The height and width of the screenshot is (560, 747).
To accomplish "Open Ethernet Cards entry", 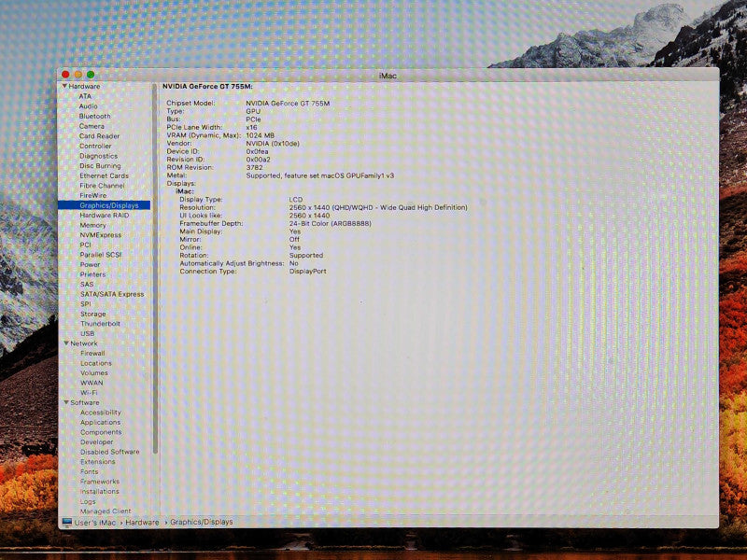I will click(104, 175).
